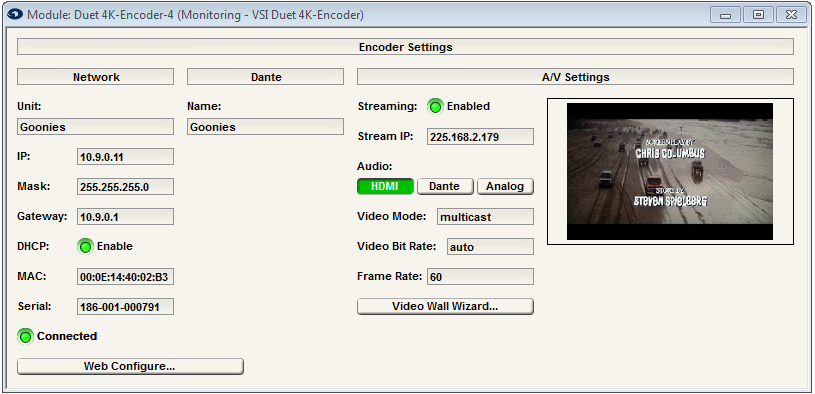Image resolution: width=815 pixels, height=394 pixels.
Task: Open the Video Wall Wizard
Action: (445, 306)
